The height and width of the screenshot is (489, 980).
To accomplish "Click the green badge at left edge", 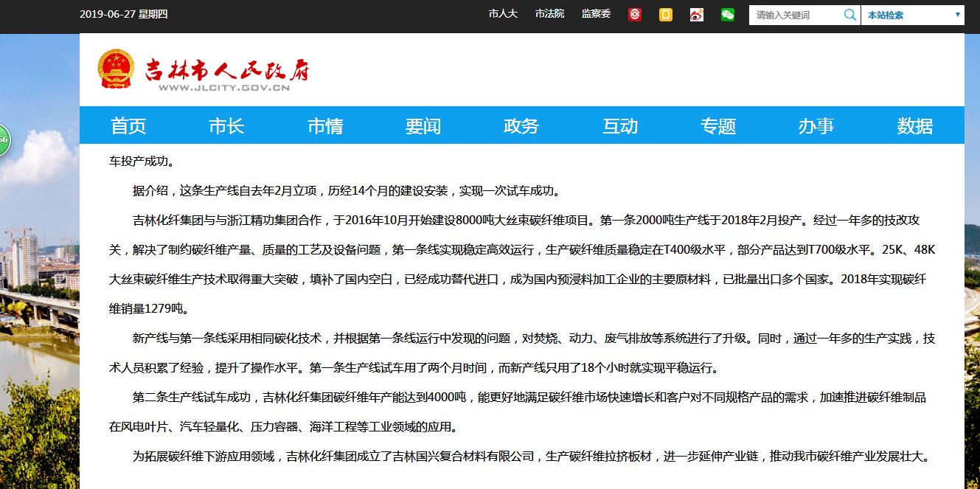I will coord(4,139).
